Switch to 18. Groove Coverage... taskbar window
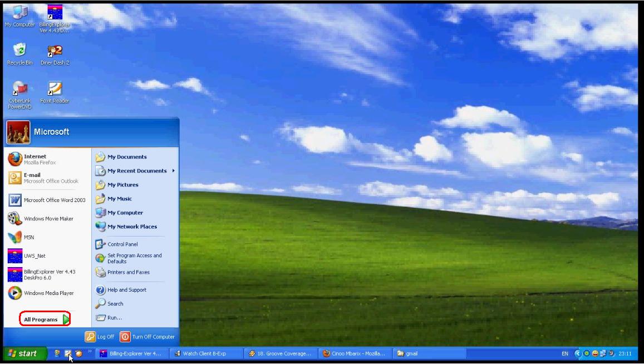This screenshot has width=644, height=364. click(281, 353)
